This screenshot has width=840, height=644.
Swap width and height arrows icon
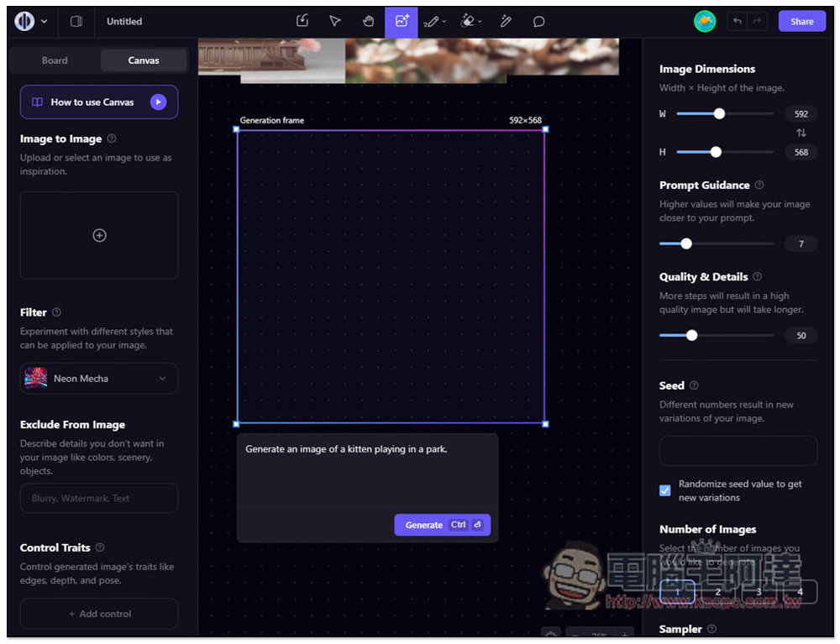801,133
